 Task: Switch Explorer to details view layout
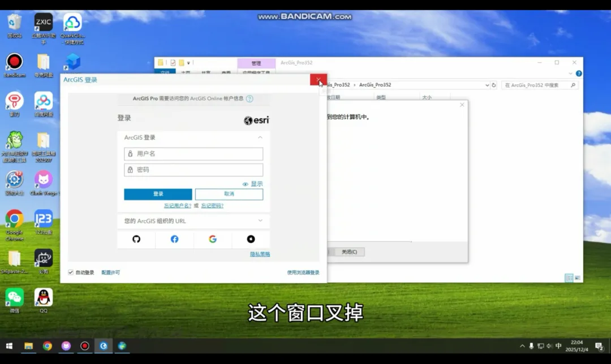(x=569, y=278)
